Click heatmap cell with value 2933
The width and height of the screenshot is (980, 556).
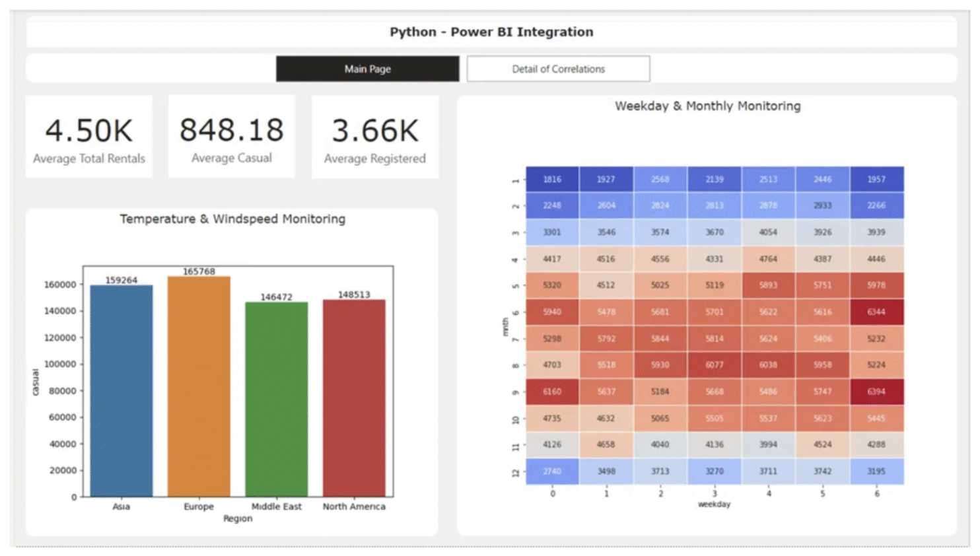tap(822, 206)
